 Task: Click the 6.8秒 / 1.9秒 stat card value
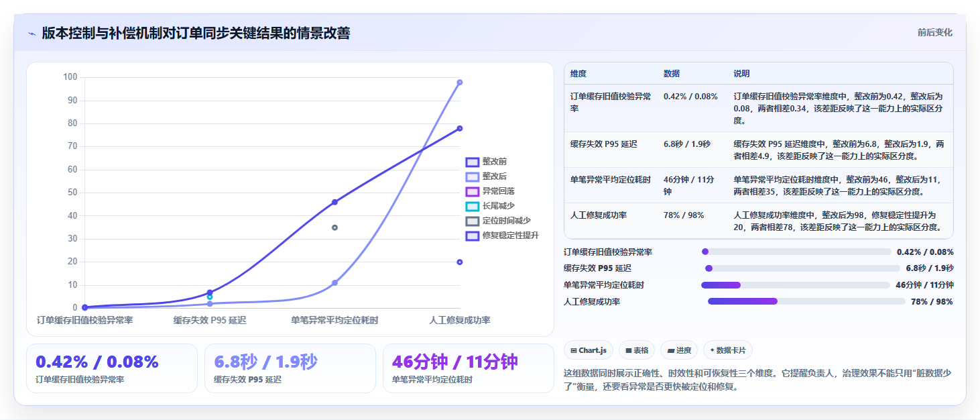click(265, 362)
